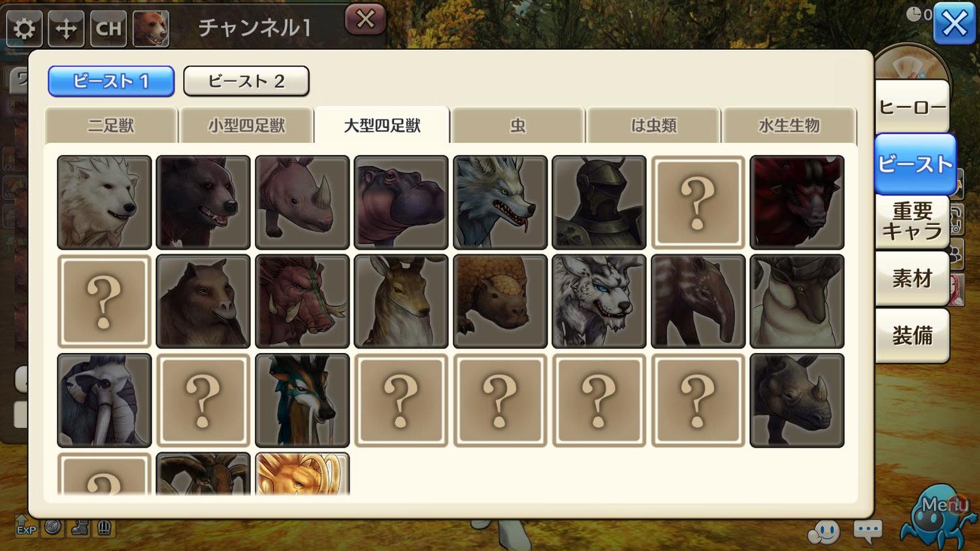Open the 素材 side category
The width and height of the screenshot is (980, 551).
point(912,279)
